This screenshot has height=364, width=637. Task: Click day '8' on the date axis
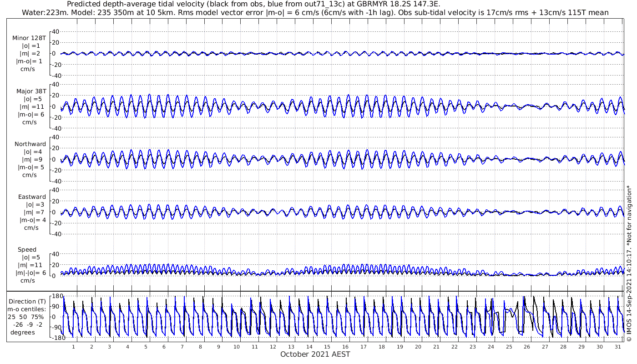pos(200,346)
